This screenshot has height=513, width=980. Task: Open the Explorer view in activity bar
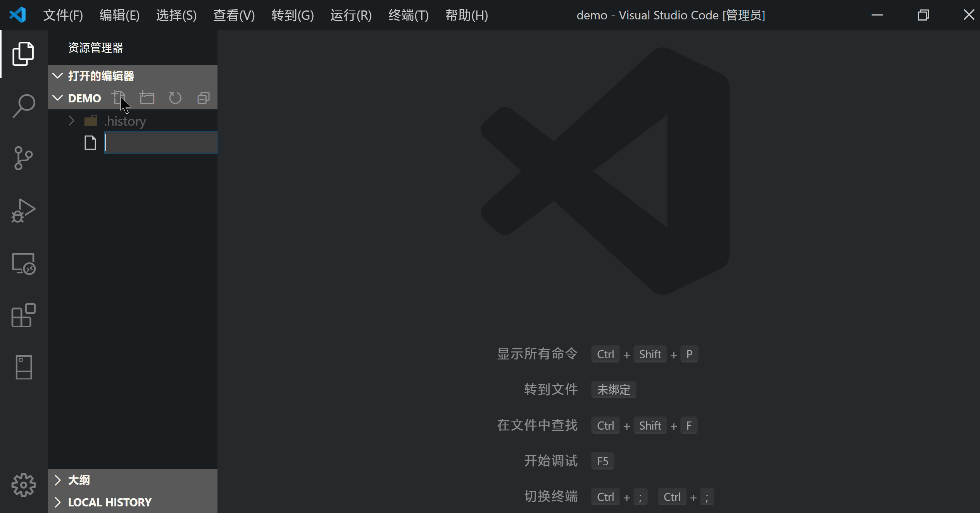24,54
